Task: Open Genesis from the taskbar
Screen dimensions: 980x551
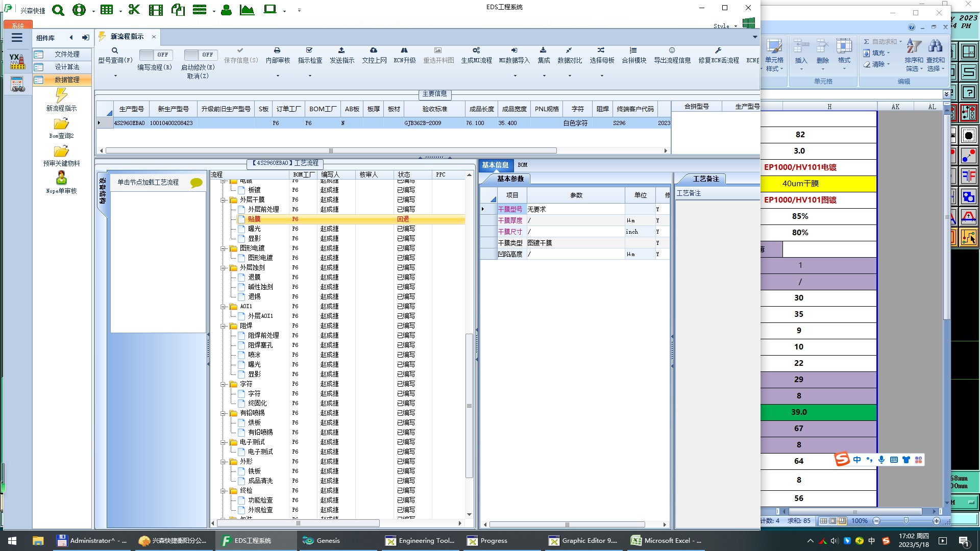Action: (x=327, y=541)
